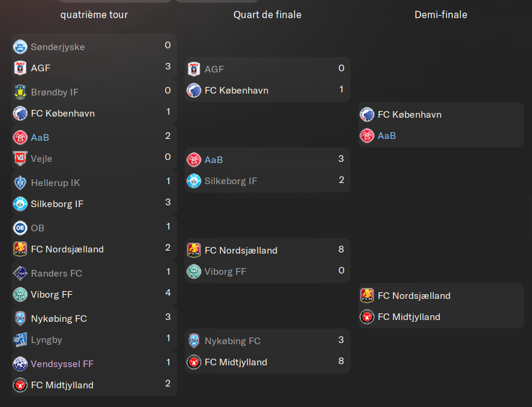This screenshot has width=532, height=407.
Task: Open the AGF versus FC København match box
Action: coord(267,80)
